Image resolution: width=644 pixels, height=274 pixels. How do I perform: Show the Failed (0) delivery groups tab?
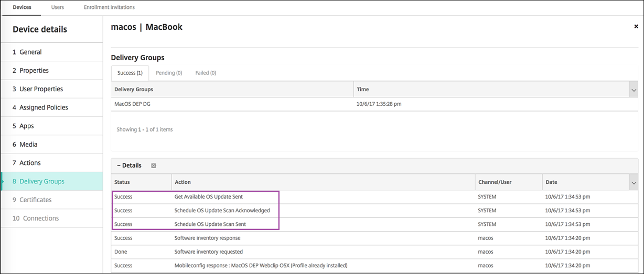206,73
